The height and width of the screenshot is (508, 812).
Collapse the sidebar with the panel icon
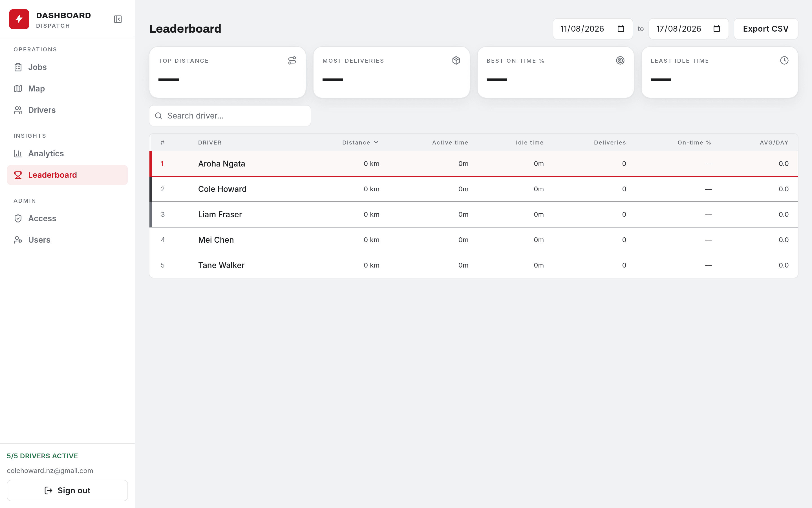(x=118, y=19)
